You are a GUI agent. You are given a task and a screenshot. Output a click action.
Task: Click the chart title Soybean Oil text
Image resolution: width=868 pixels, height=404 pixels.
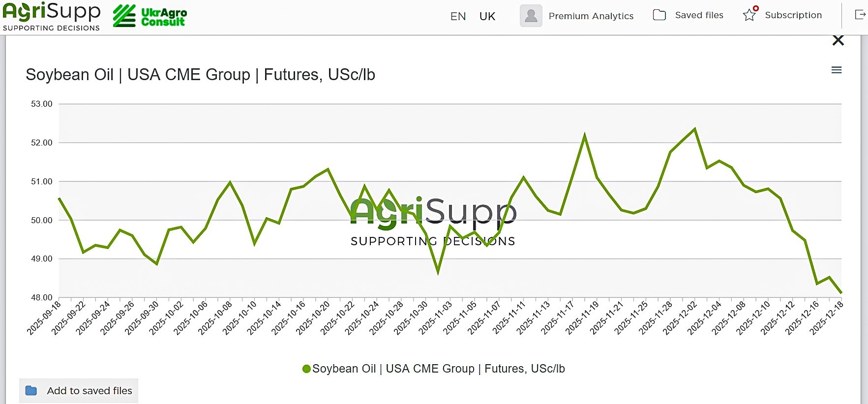(x=200, y=75)
